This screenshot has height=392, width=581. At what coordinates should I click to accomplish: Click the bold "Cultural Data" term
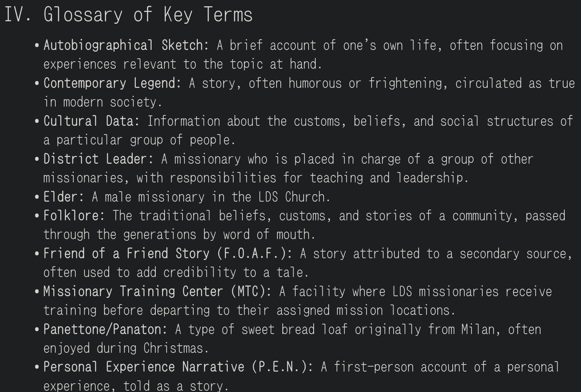tap(89, 121)
